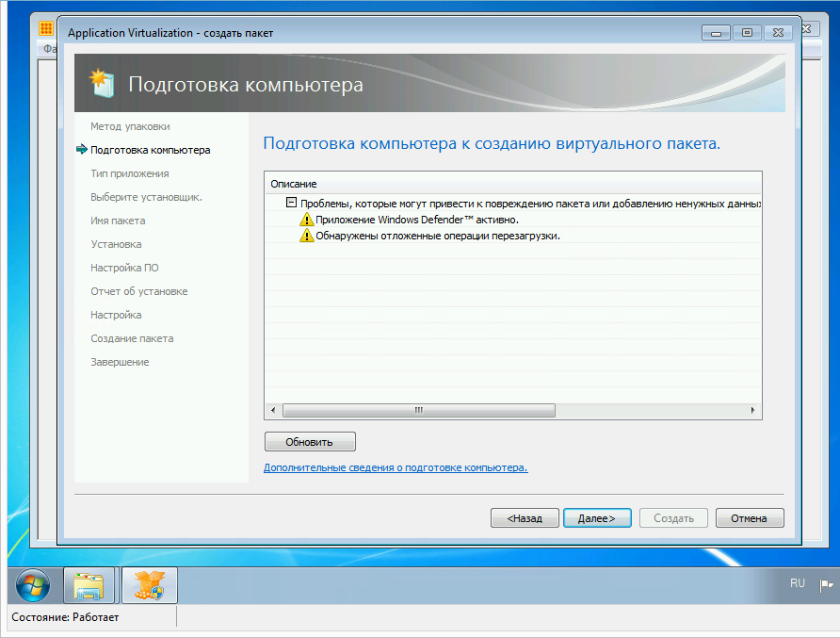Image resolution: width=840 pixels, height=638 pixels.
Task: Click the left arrow of the horizontal scrollbar
Action: [x=273, y=411]
